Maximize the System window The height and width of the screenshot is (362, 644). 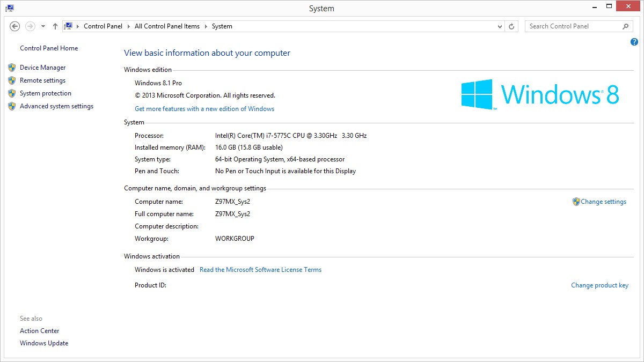(x=609, y=7)
